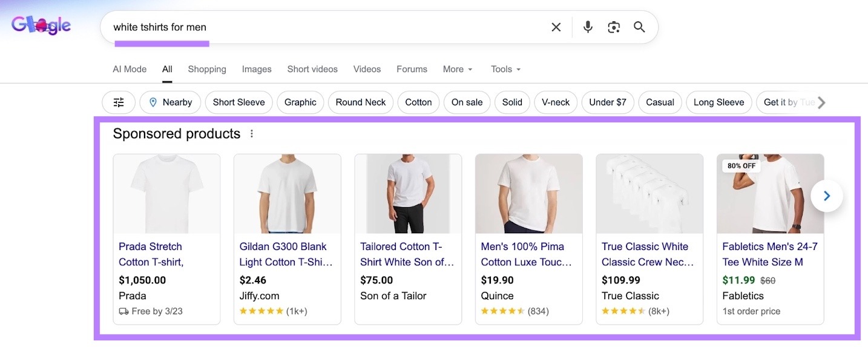The height and width of the screenshot is (347, 868).
Task: Click the $19.90 price
Action: 497,280
